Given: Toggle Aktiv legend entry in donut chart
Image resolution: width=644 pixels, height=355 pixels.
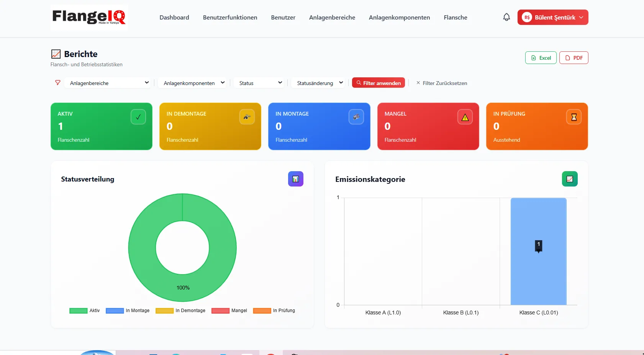Looking at the screenshot, I should (85, 311).
